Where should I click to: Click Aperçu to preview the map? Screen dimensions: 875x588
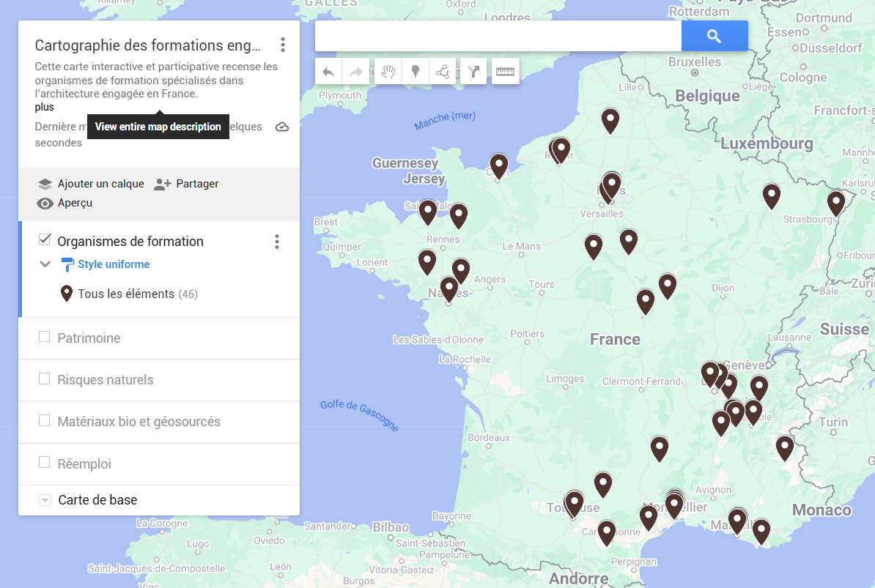pos(64,204)
